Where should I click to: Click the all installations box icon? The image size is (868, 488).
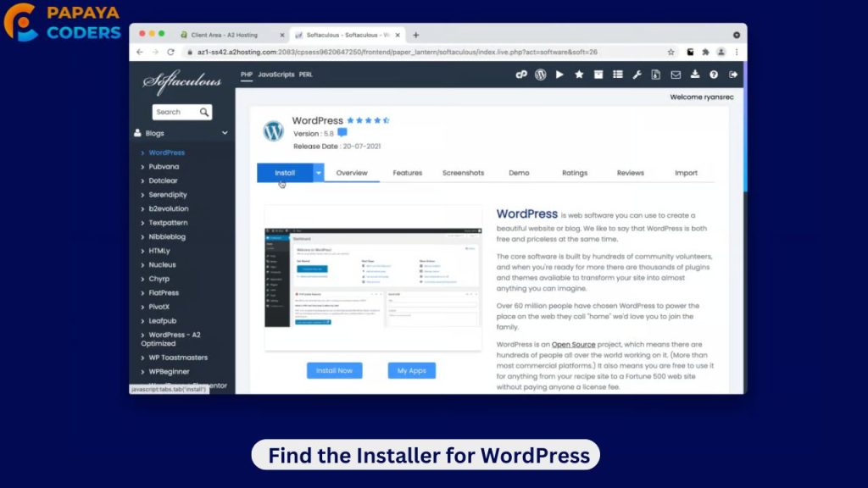(598, 75)
